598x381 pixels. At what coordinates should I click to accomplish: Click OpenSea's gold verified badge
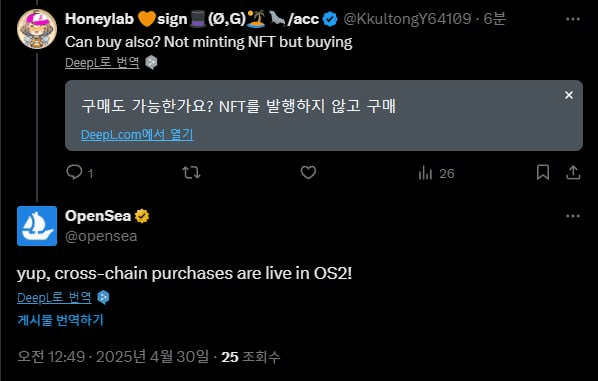(x=142, y=216)
